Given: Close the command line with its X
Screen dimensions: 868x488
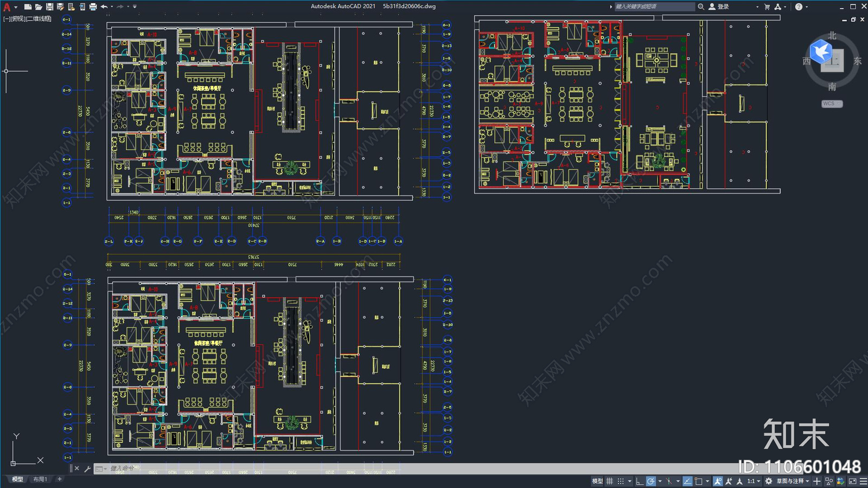Looking at the screenshot, I should (x=77, y=468).
